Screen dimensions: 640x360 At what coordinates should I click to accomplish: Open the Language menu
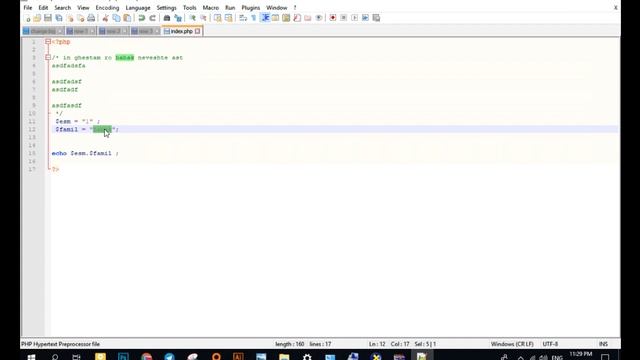pyautogui.click(x=138, y=8)
